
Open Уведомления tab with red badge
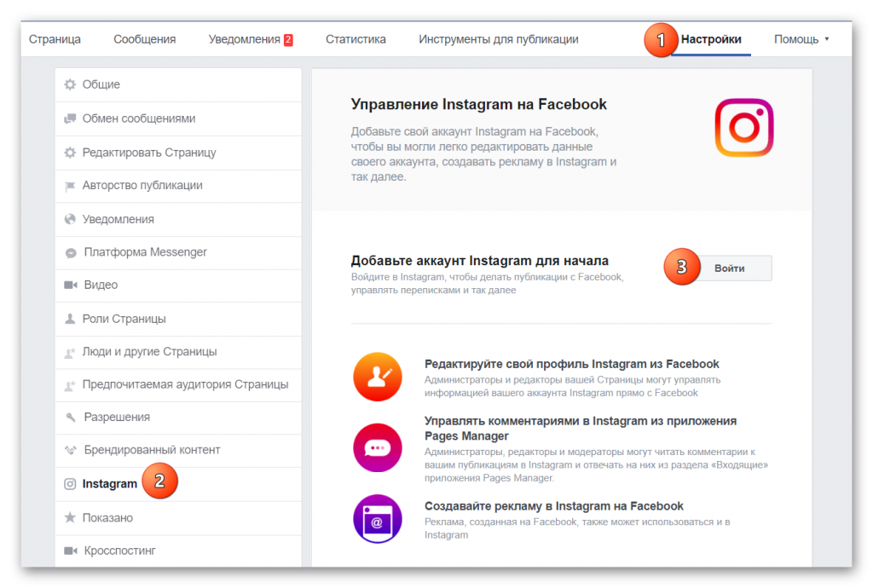click(251, 39)
